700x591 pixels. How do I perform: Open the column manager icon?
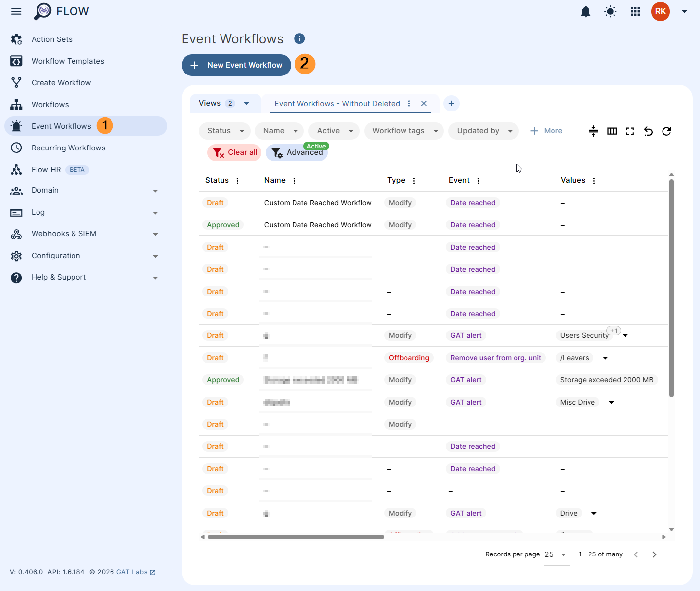click(612, 131)
